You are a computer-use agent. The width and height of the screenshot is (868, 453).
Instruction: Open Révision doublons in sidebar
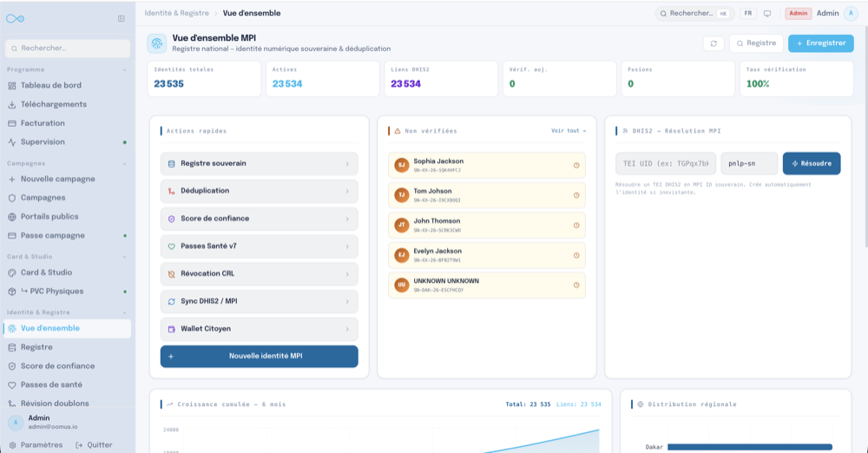[x=67, y=404]
